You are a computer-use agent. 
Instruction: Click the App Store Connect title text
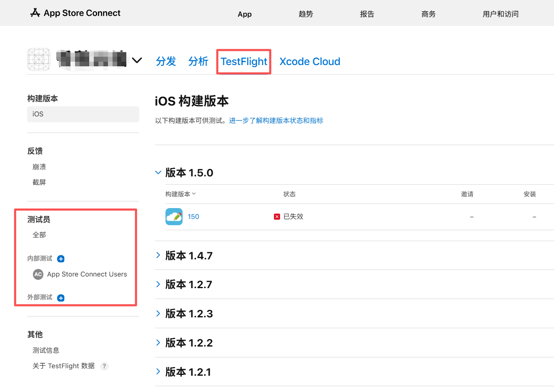point(82,13)
